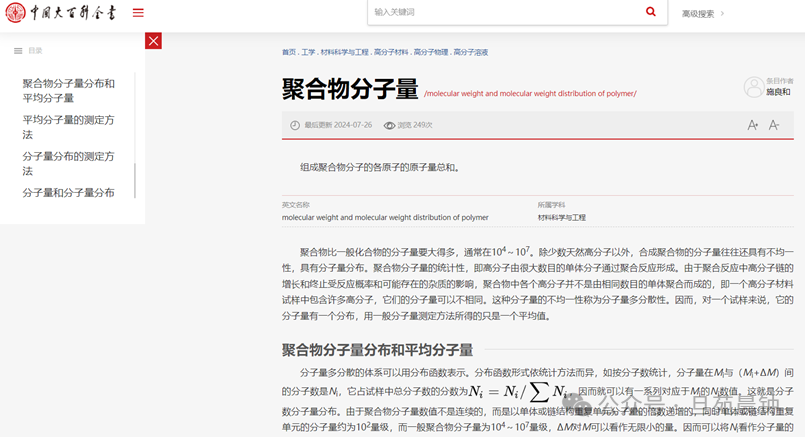Click the eye view-count icon
The height and width of the screenshot is (437, 805).
390,125
